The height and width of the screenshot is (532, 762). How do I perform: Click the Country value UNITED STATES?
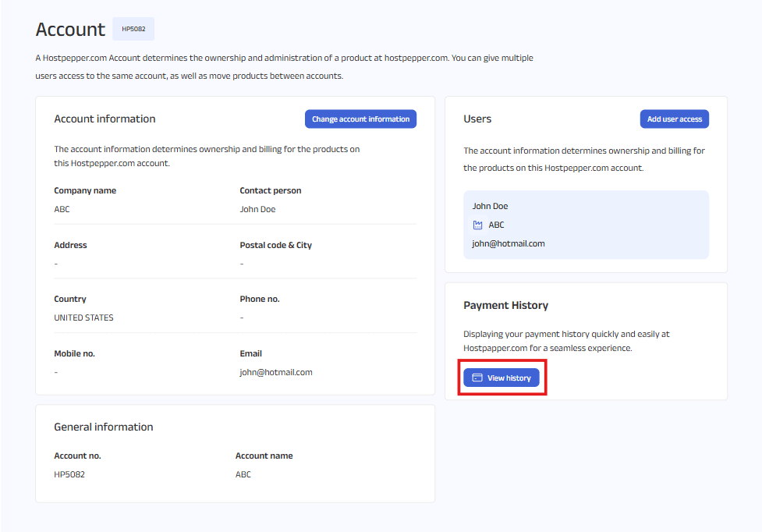click(x=83, y=317)
